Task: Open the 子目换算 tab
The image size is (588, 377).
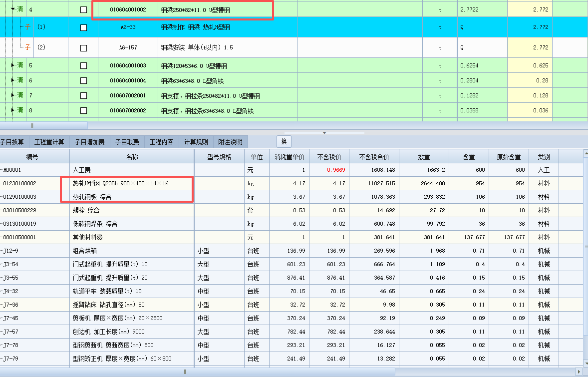Action: pyautogui.click(x=13, y=142)
